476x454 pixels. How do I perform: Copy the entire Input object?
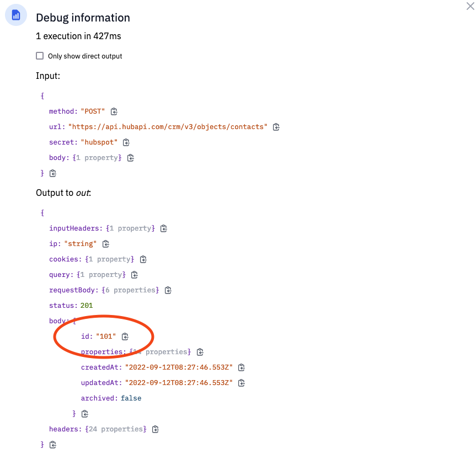[x=53, y=173]
